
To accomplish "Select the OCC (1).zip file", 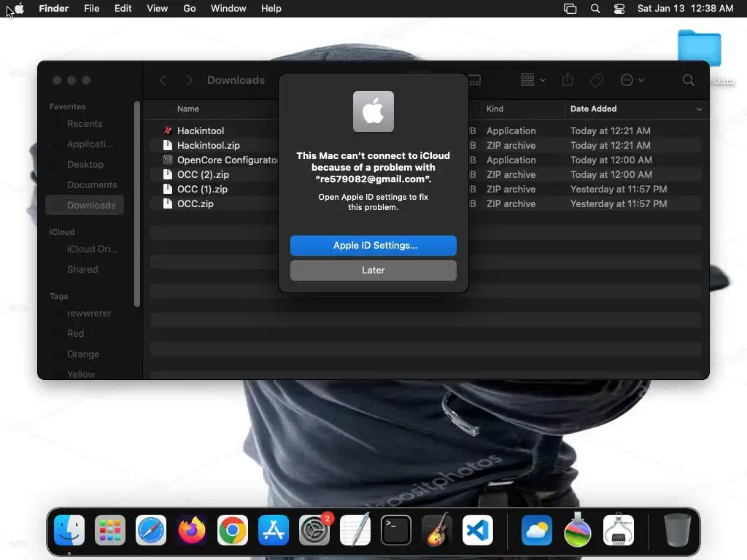I will coord(425,189).
